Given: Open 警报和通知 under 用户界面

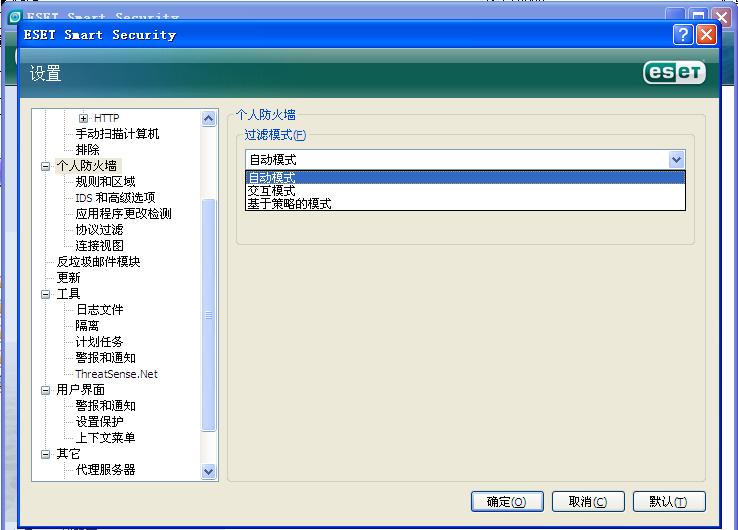Looking at the screenshot, I should 105,406.
